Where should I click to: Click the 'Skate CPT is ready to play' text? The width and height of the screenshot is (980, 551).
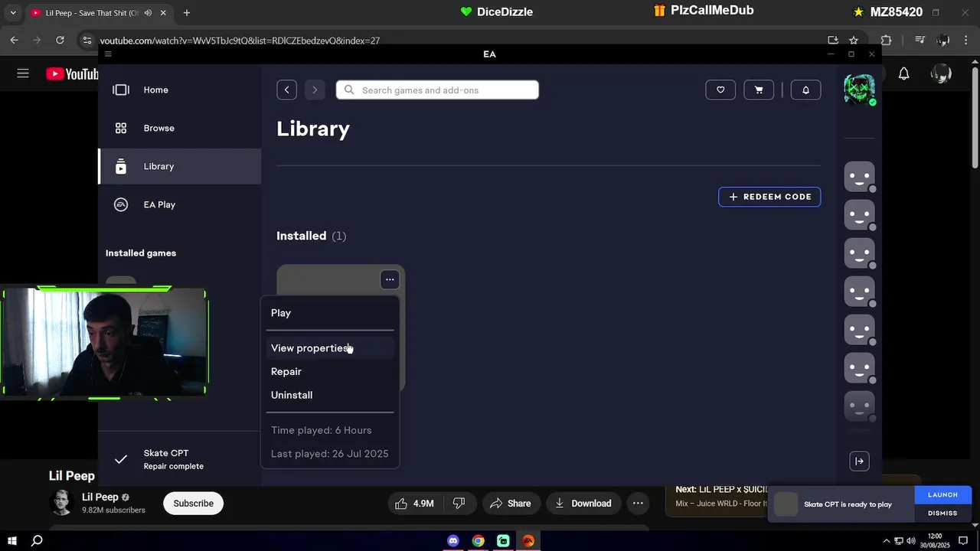848,504
